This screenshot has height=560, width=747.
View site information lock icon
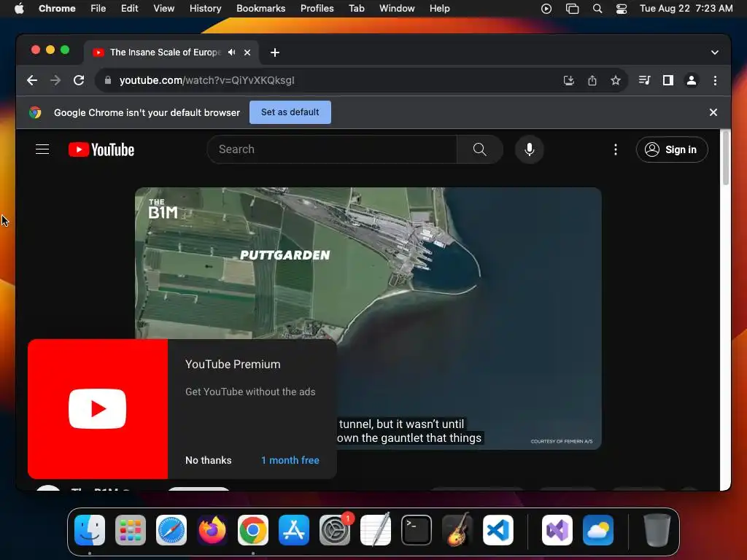[108, 80]
